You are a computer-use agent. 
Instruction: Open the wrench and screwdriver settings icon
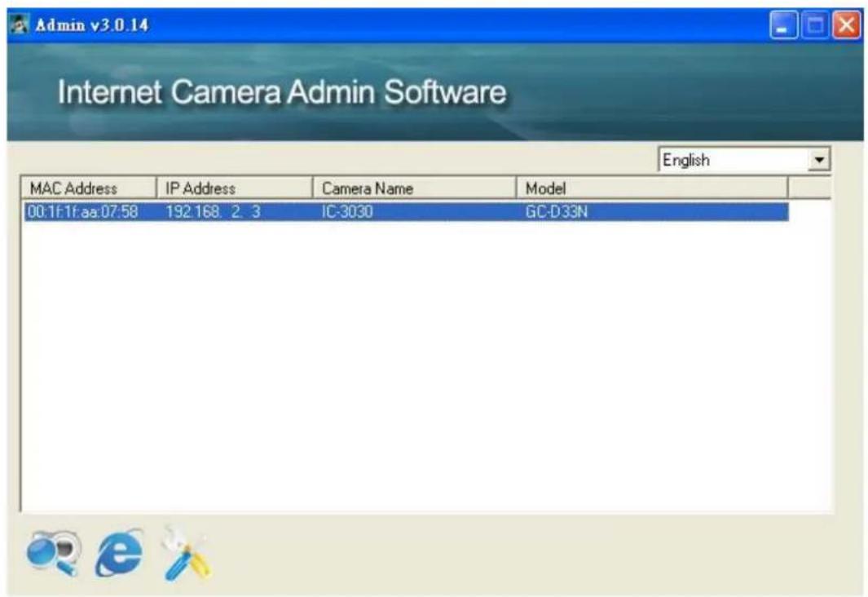click(186, 553)
